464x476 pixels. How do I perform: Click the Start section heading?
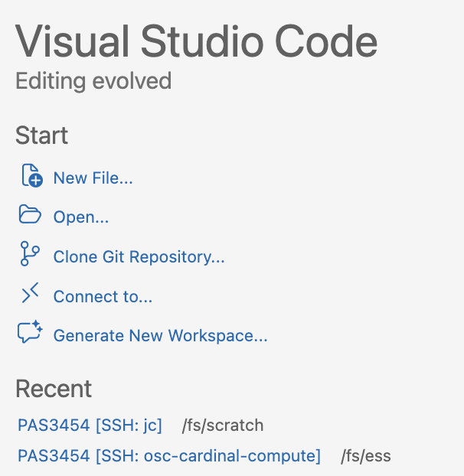coord(41,135)
